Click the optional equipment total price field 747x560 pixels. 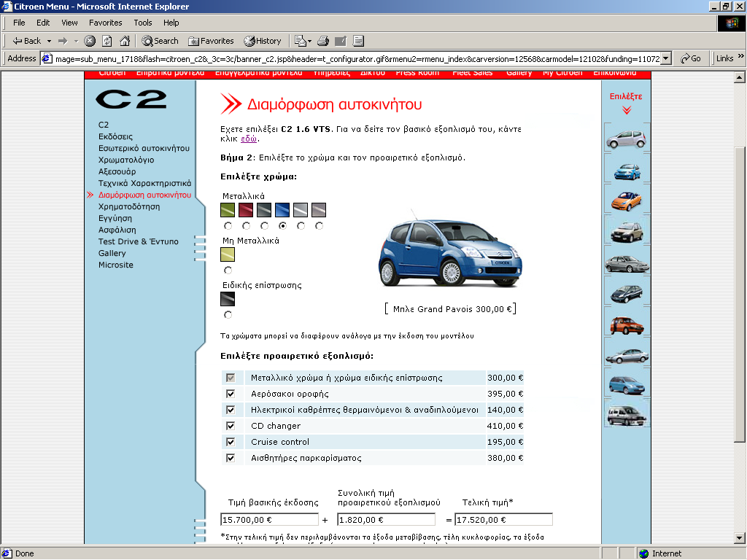(x=387, y=519)
